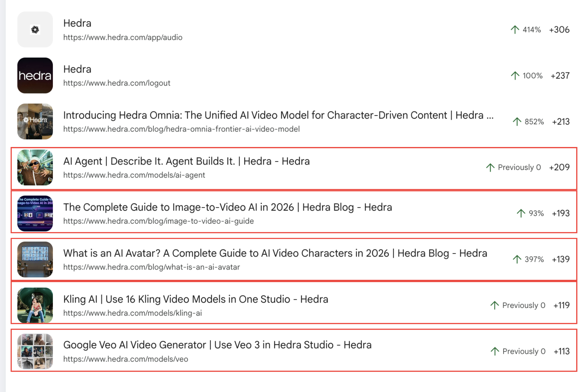Open the Hedra logout page logo thumbnail
The image size is (581, 392).
tap(35, 75)
